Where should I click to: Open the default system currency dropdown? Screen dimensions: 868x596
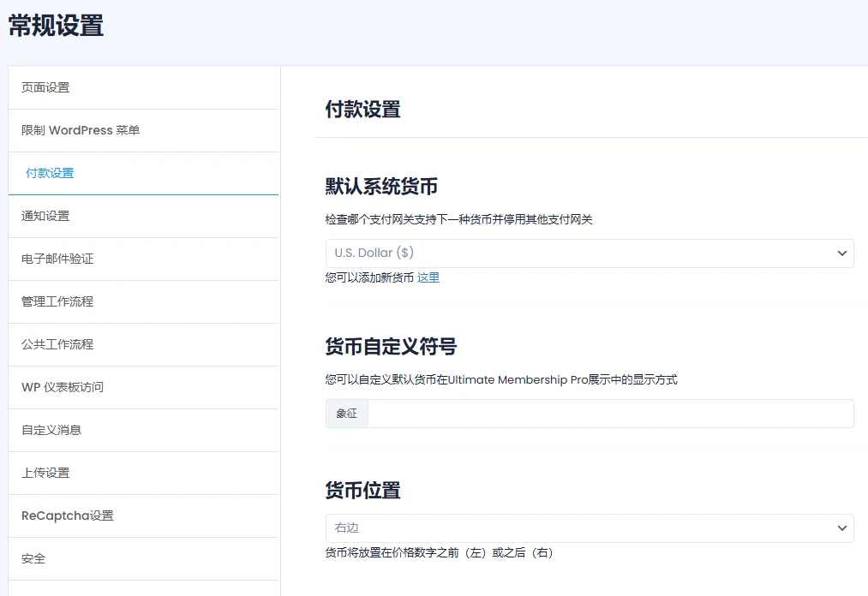[589, 253]
